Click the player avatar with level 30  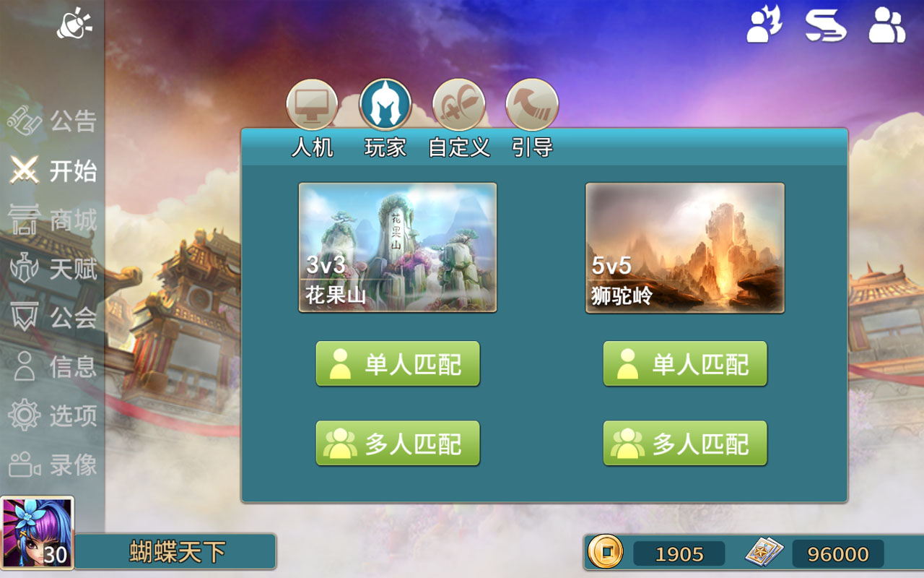coord(37,533)
